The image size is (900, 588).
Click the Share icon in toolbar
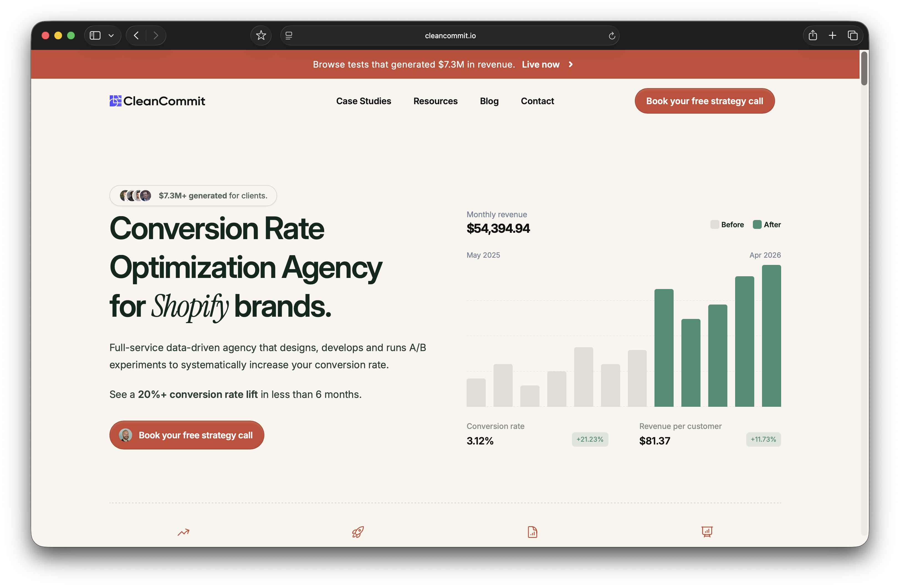(813, 35)
